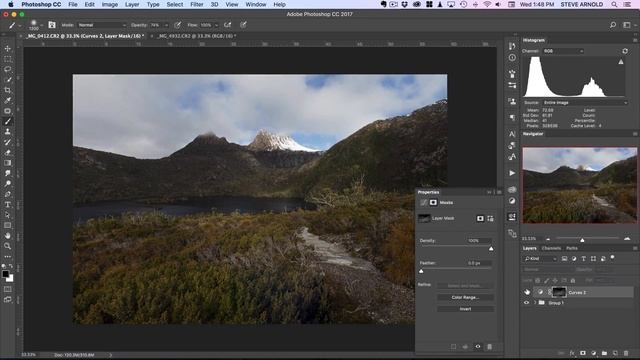Open the histogram Channel dropdown
The image size is (640, 360).
click(563, 51)
